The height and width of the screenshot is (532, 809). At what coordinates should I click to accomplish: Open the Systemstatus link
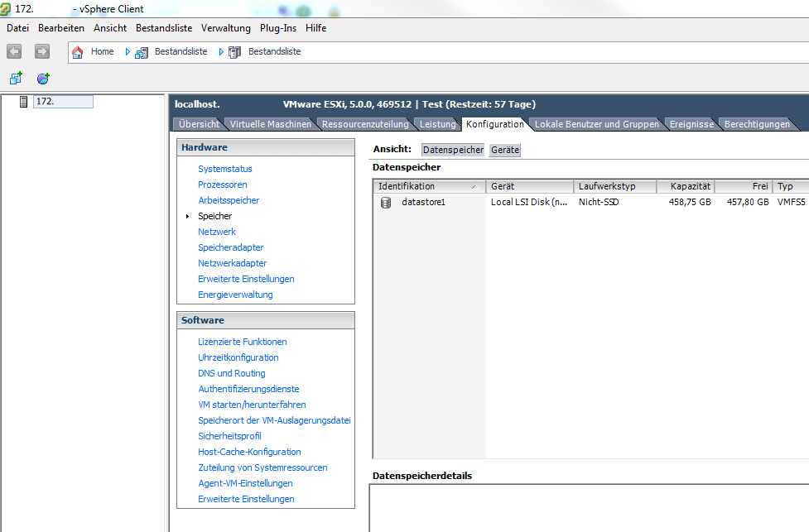click(x=225, y=169)
